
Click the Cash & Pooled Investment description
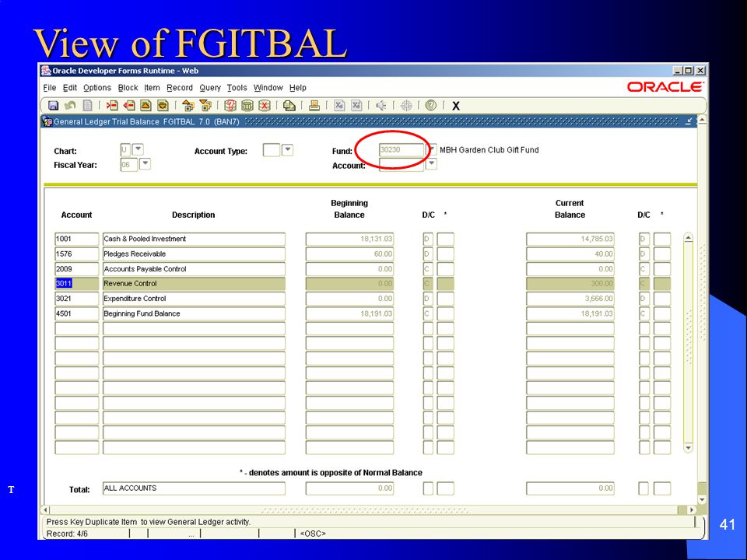pos(194,239)
